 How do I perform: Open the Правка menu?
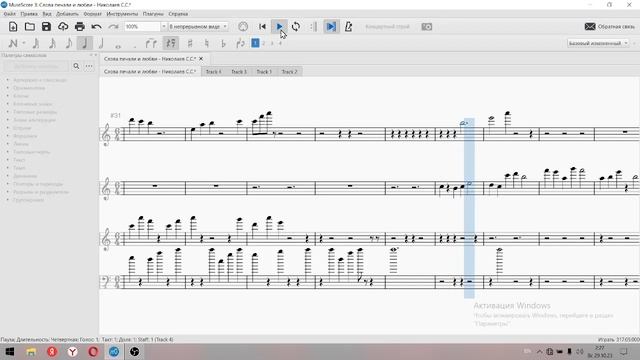(29, 14)
